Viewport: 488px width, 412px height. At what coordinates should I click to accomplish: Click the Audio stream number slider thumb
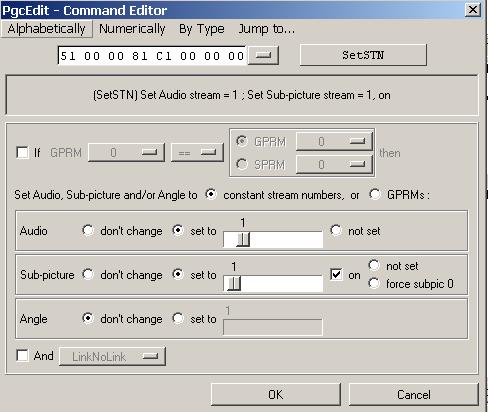point(243,239)
